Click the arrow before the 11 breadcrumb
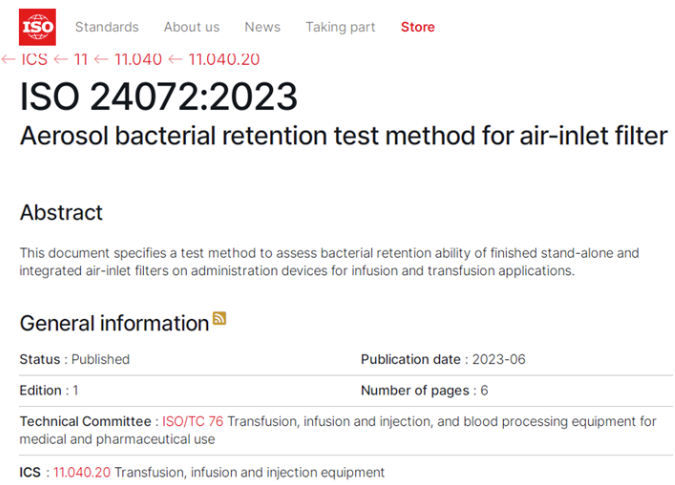Screen dimensions: 675x485 pos(61,59)
